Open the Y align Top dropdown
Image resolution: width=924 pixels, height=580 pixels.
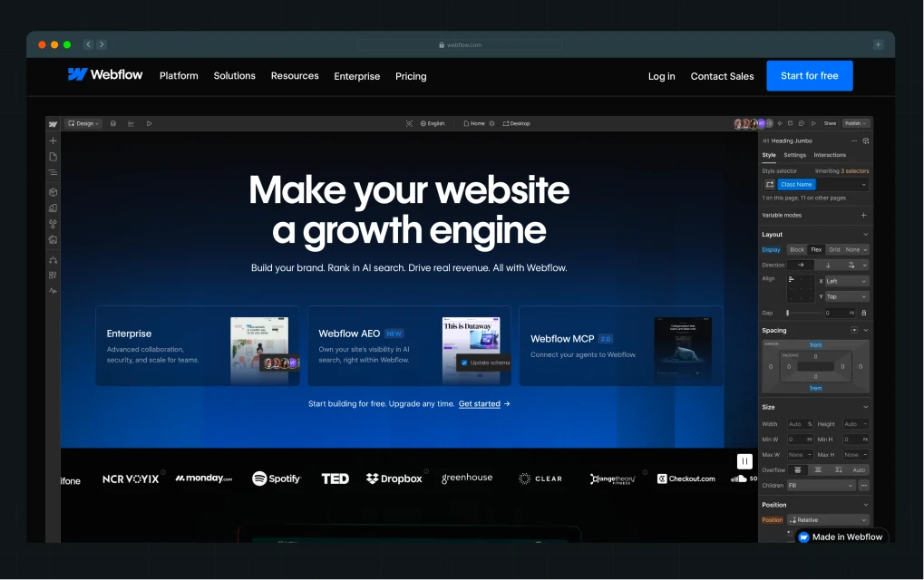pos(847,296)
